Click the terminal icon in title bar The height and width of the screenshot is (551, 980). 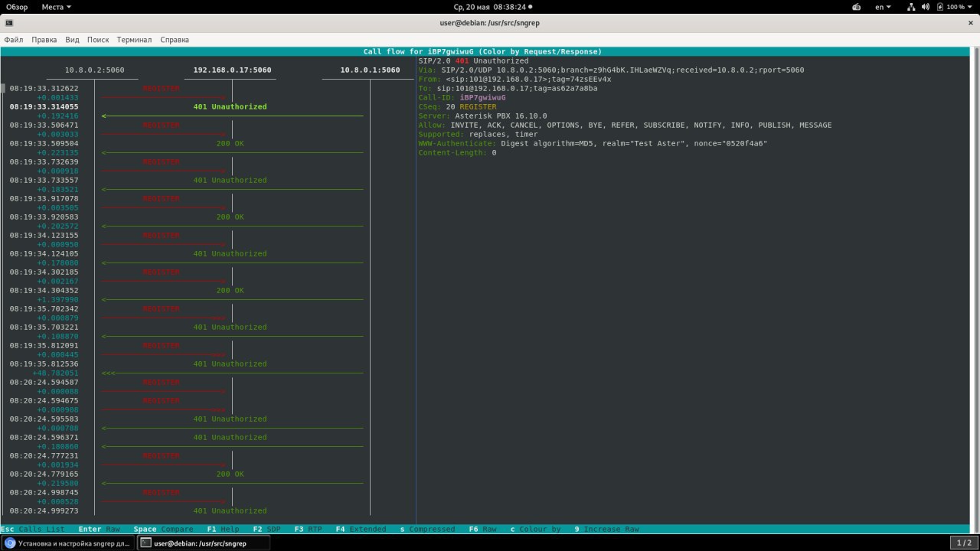point(9,23)
